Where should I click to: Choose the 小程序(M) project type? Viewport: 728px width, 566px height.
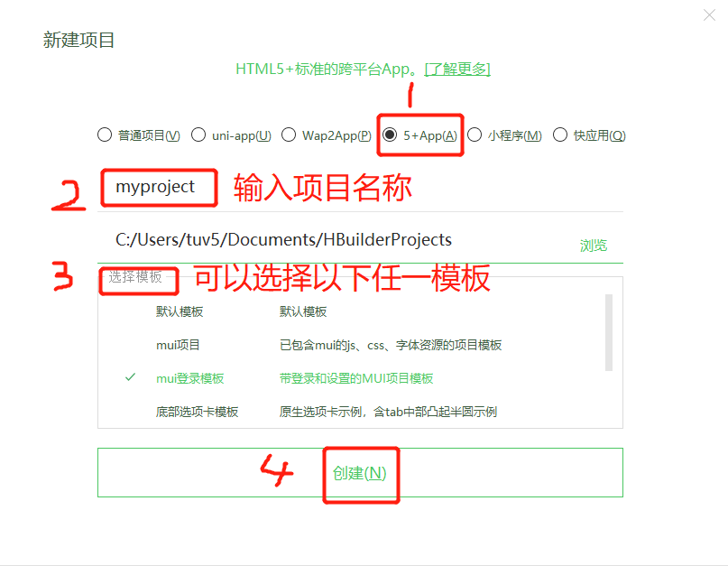pyautogui.click(x=504, y=135)
